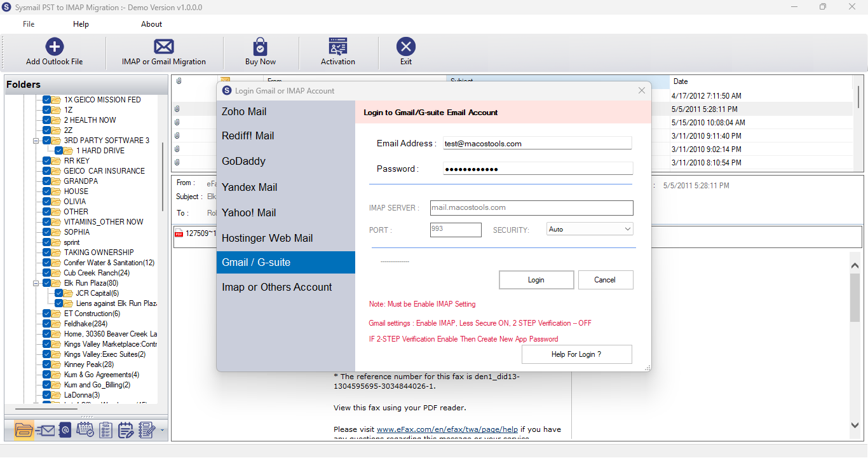Select Rediff! Mail account type

point(286,135)
